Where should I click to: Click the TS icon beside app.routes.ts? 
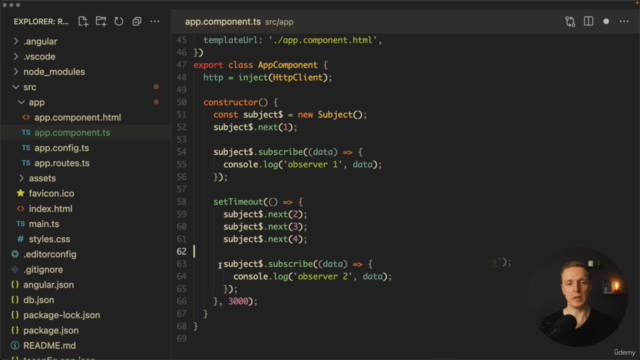coord(26,163)
